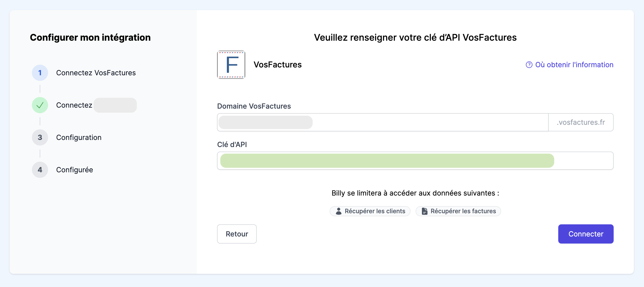Image resolution: width=644 pixels, height=287 pixels.
Task: Click the VosFactures name beside the logo
Action: pyautogui.click(x=277, y=65)
